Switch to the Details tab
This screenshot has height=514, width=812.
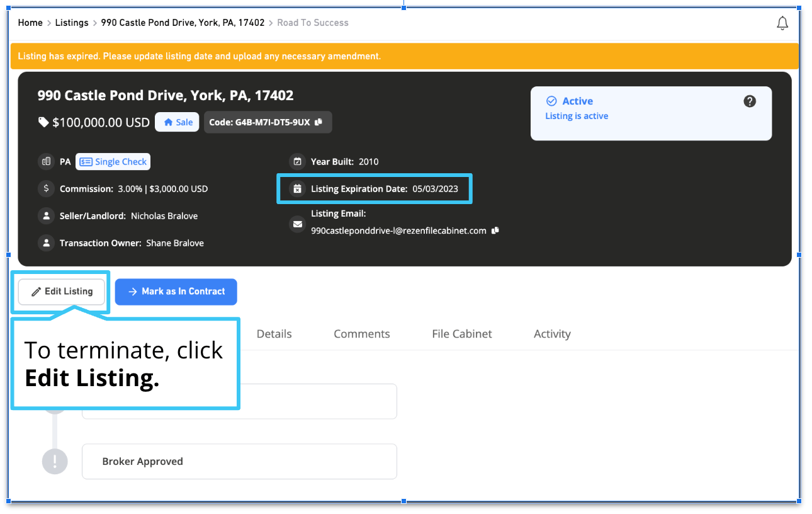click(274, 334)
